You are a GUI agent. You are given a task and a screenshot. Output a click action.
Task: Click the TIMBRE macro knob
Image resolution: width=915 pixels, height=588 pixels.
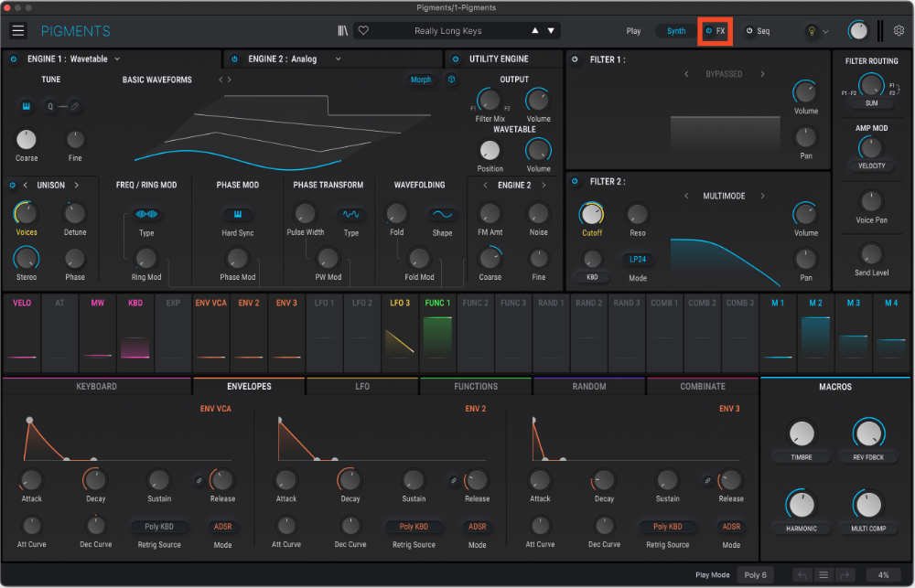tap(802, 433)
